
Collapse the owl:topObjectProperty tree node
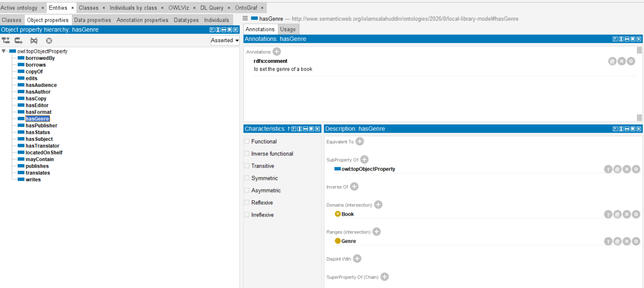click(x=4, y=51)
